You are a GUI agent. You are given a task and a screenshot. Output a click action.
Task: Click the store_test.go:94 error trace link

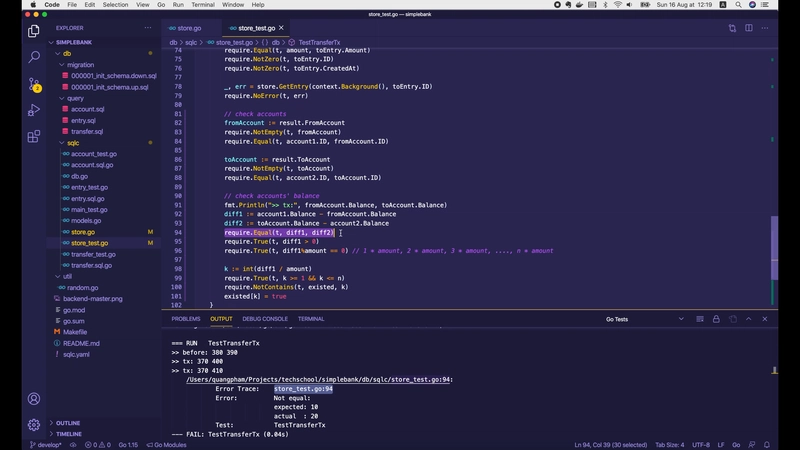click(x=303, y=389)
